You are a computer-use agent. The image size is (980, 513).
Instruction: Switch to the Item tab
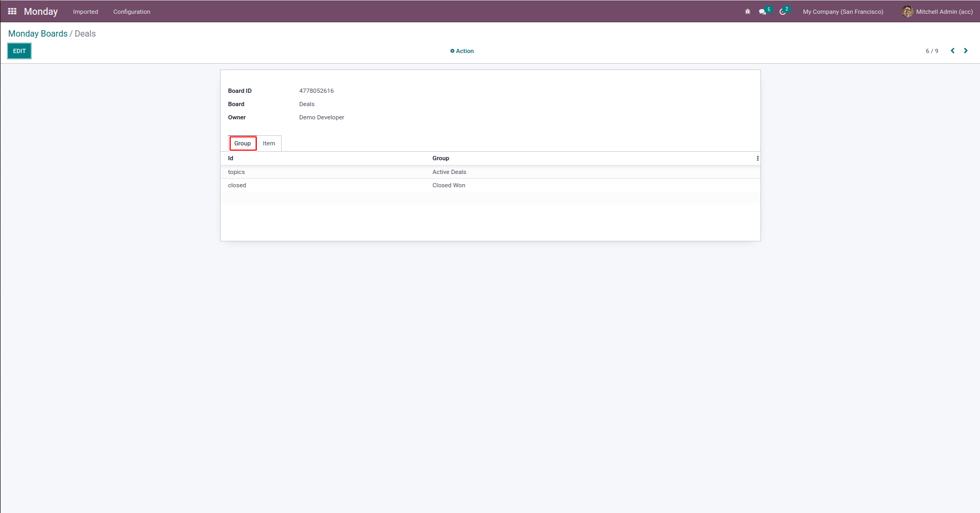pyautogui.click(x=269, y=143)
